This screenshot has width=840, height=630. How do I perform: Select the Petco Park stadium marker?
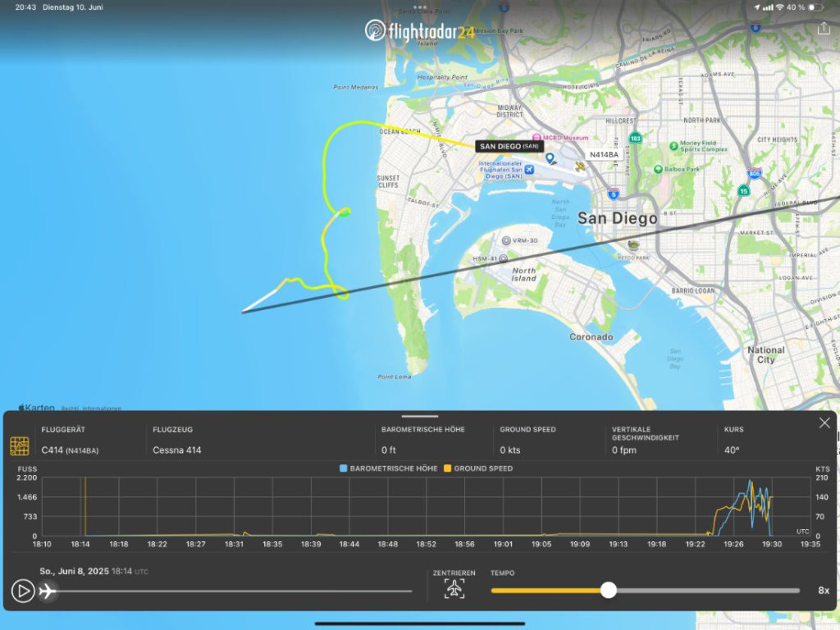pos(633,245)
